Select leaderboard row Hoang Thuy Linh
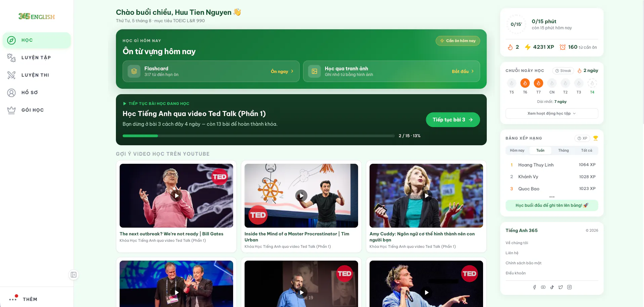 (552, 165)
